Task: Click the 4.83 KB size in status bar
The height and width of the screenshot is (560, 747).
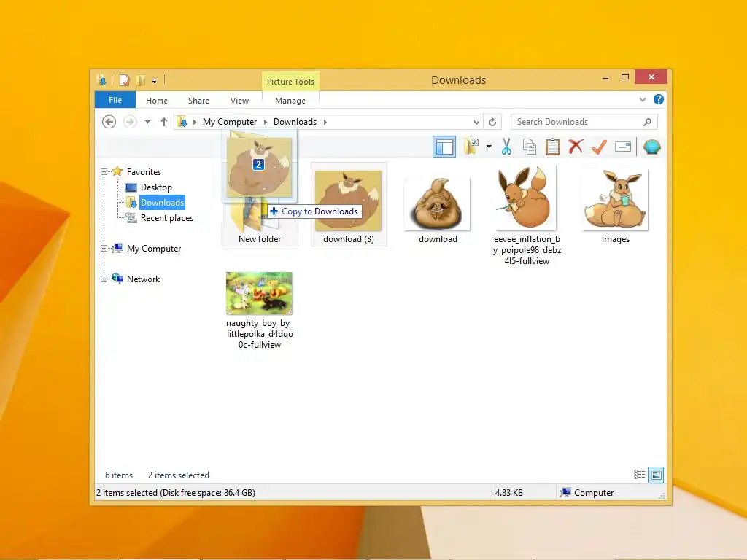Action: [x=508, y=493]
